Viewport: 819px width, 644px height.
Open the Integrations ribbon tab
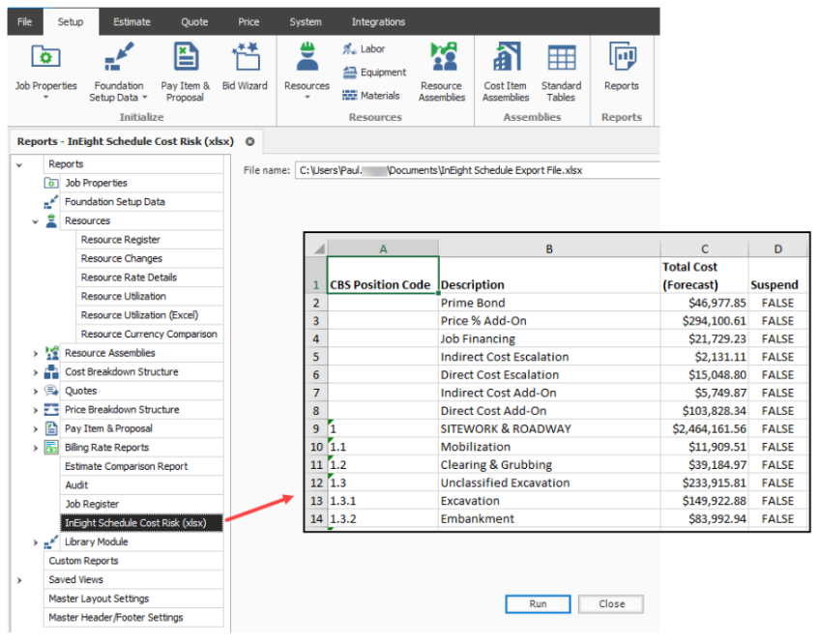point(378,22)
